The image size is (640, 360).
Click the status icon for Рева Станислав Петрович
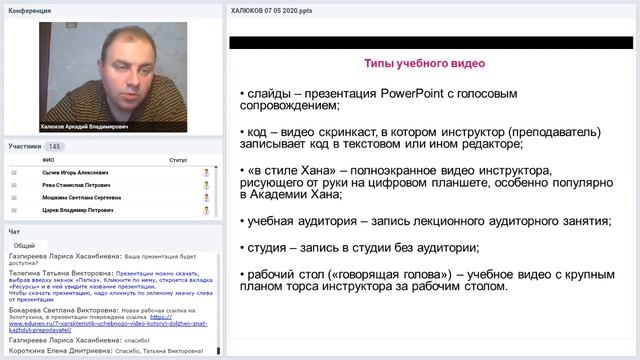(x=206, y=185)
